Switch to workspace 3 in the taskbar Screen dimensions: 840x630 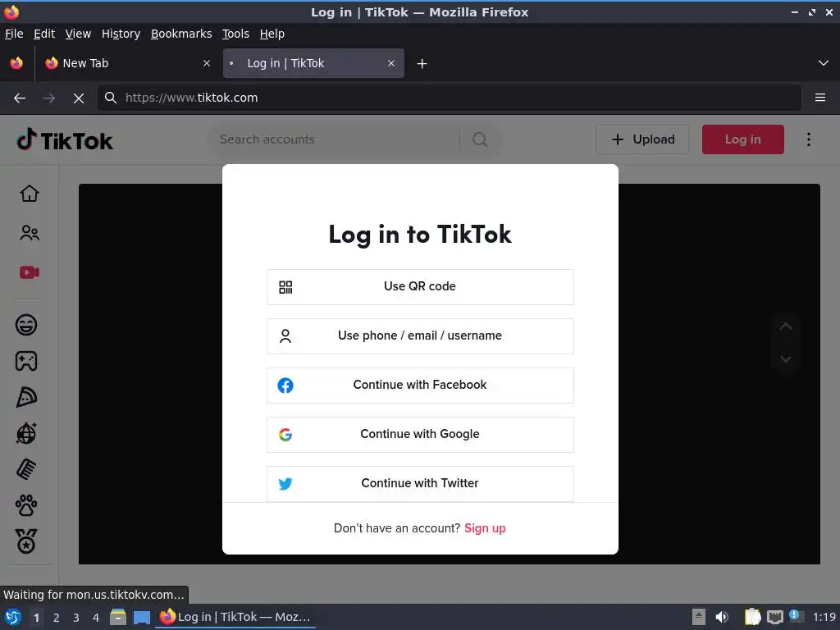(x=76, y=618)
